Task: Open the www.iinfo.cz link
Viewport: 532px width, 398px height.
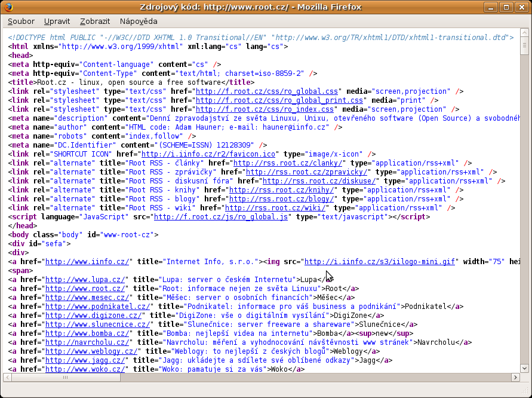Action: click(87, 262)
